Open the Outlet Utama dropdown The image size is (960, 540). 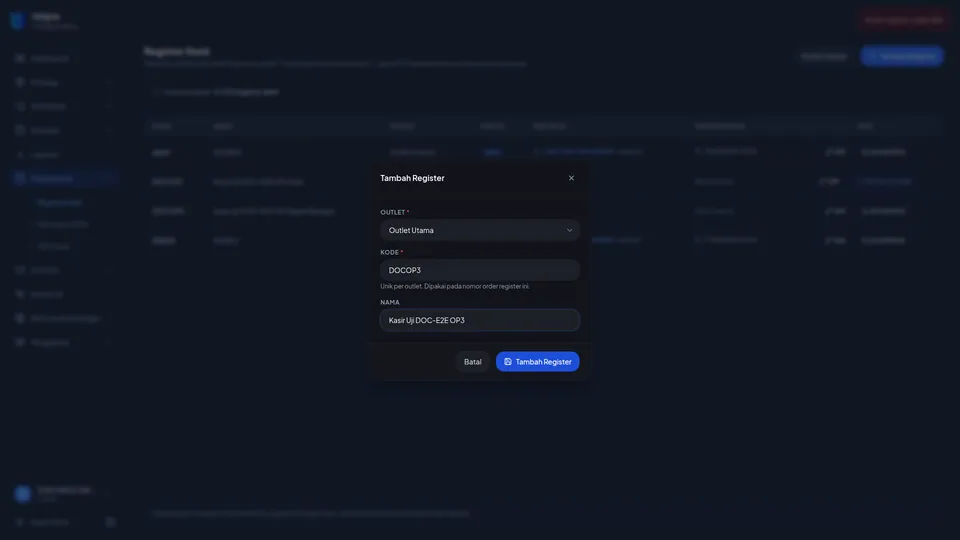479,230
